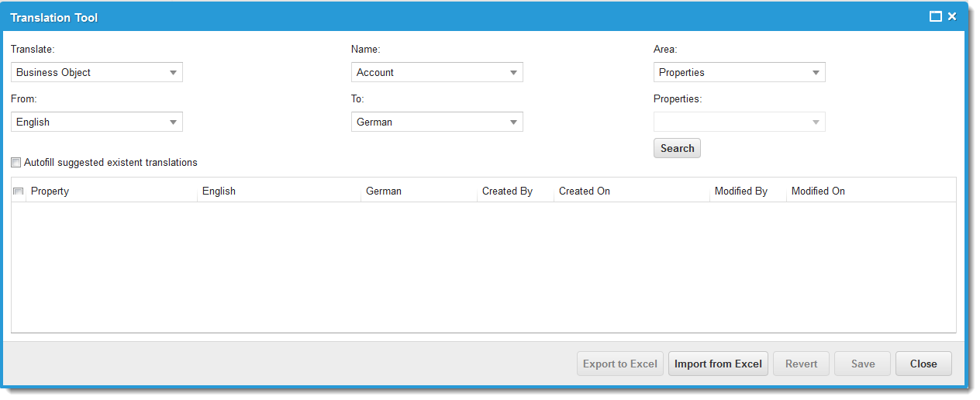The width and height of the screenshot is (980, 400).
Task: Click the Close button at bottom
Action: pyautogui.click(x=923, y=364)
